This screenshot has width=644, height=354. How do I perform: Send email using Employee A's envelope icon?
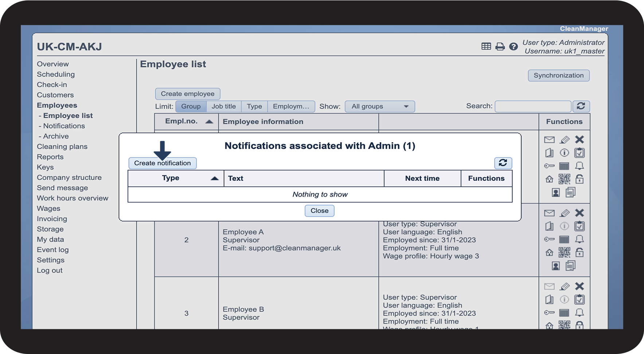(549, 213)
